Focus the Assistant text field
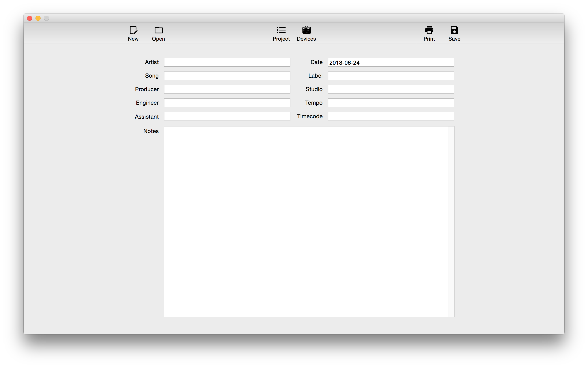588x368 pixels. [227, 116]
